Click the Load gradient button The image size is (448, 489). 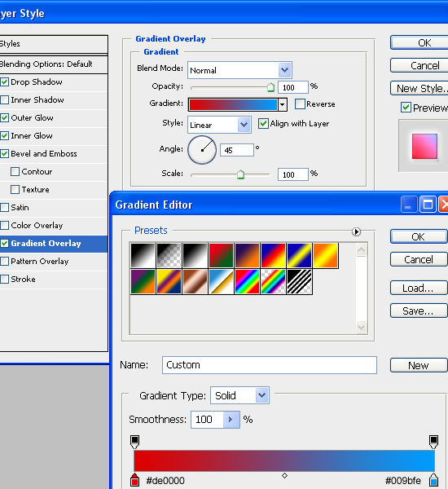click(x=419, y=288)
